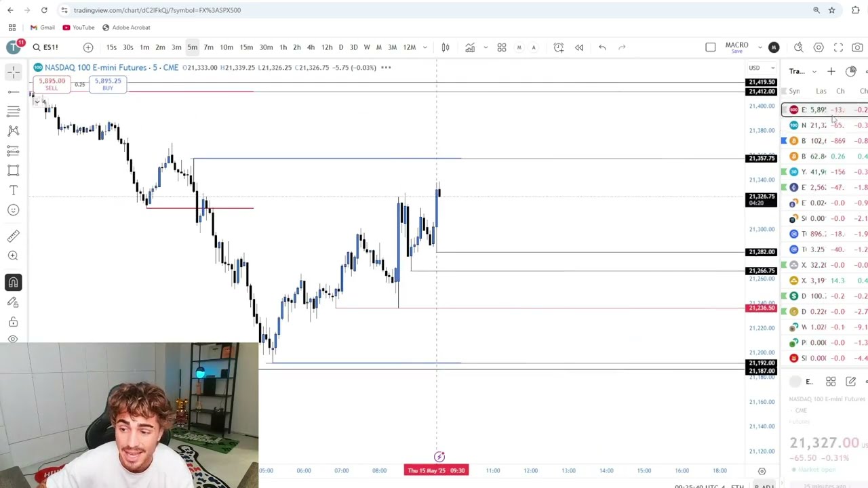Click the 5,895.25 BUY button
This screenshot has height=488, width=868.
[x=108, y=85]
